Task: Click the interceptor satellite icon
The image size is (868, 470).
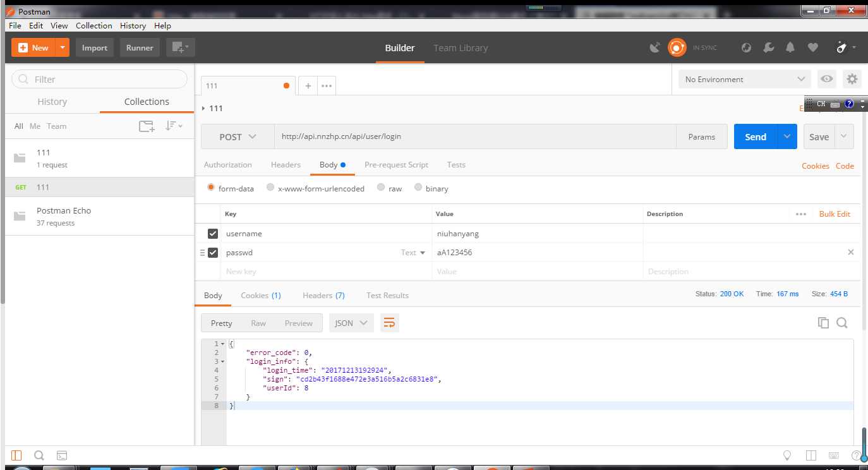Action: (655, 47)
